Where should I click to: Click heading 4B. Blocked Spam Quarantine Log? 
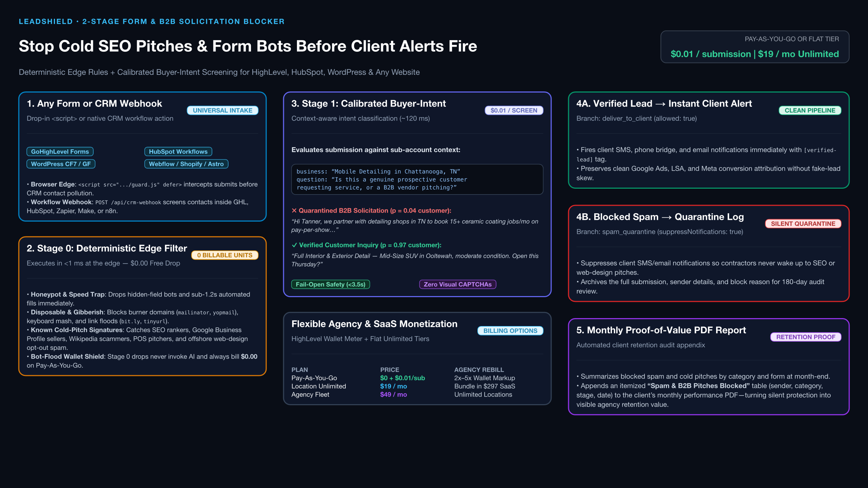click(x=660, y=217)
